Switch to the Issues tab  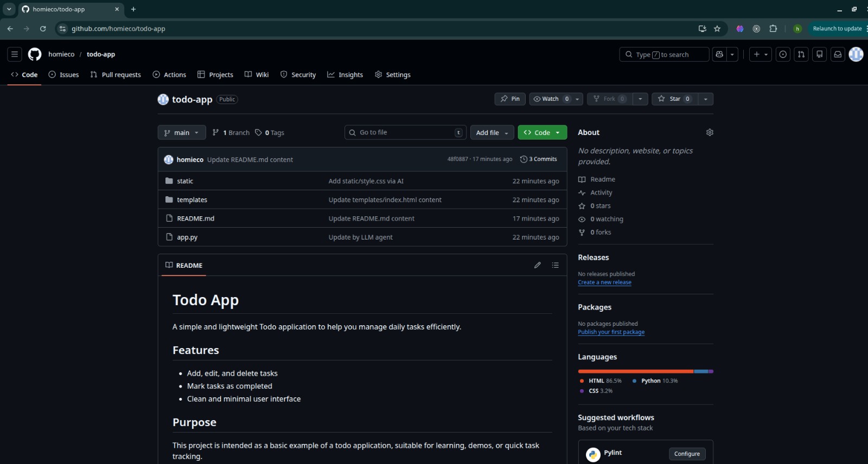tap(63, 75)
